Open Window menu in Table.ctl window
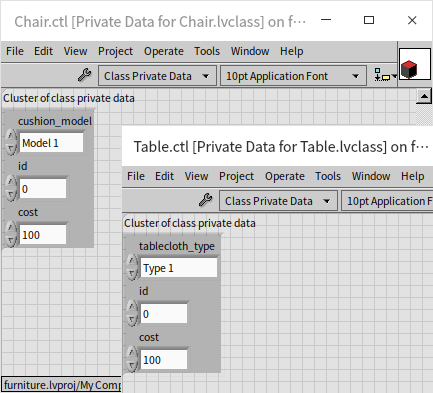Image resolution: width=433 pixels, height=393 pixels. coord(371,176)
